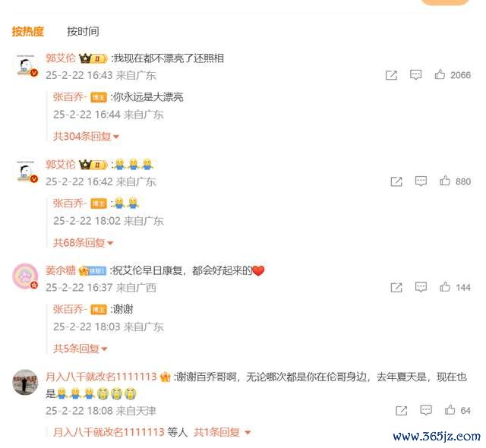The image size is (486, 448).
Task: Expand 共5条回复 replies
Action: coord(80,349)
